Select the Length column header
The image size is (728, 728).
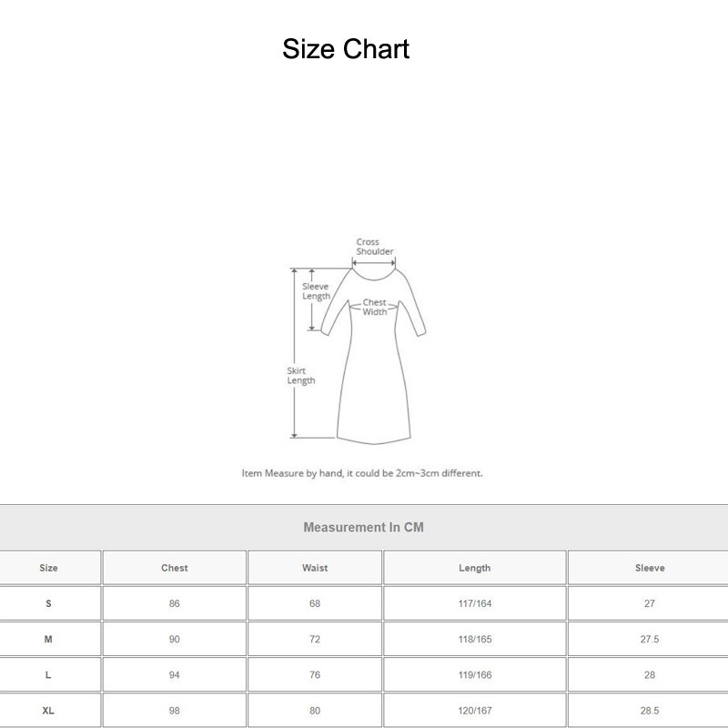pos(474,567)
